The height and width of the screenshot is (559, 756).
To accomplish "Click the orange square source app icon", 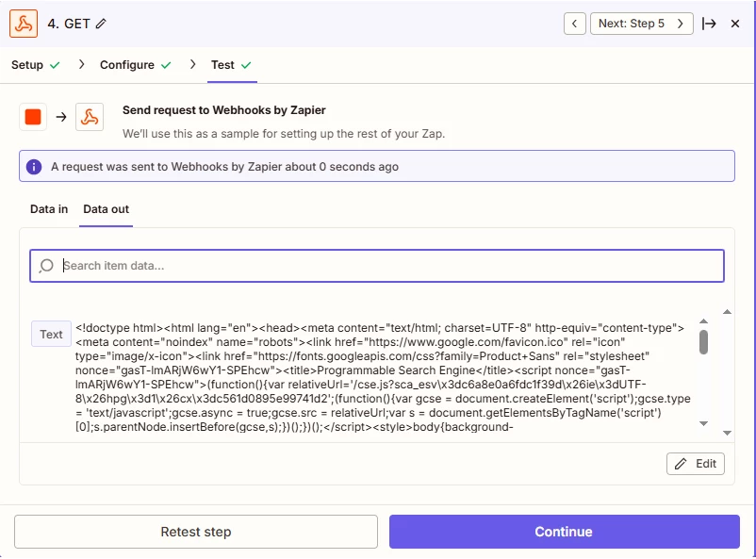I will 33,117.
